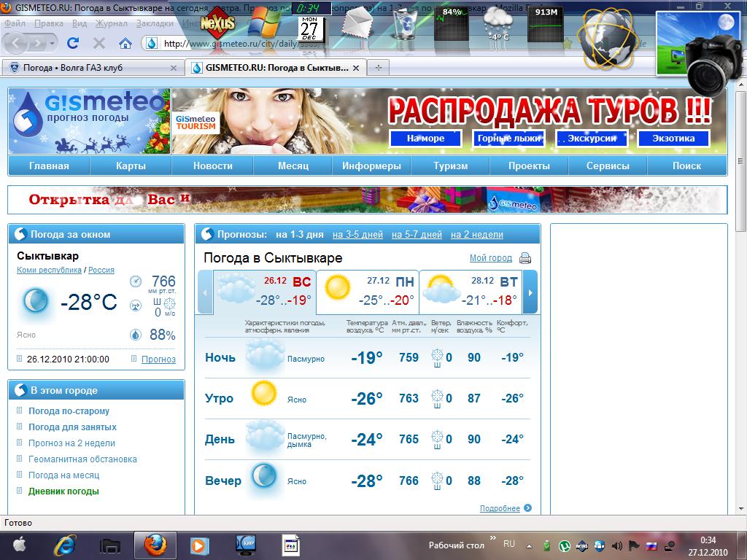
Task: Open the taskbar clock showing 0:34
Action: (708, 545)
